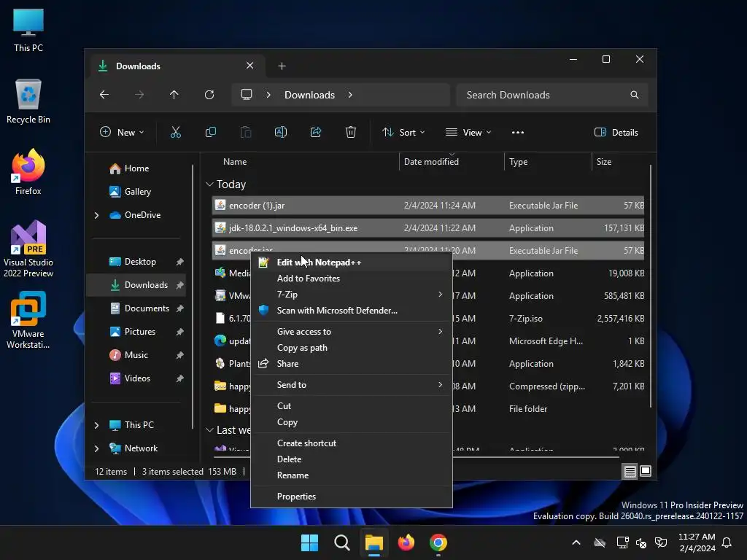Click the Name column header
Screen dimensions: 747x560
point(304,162)
